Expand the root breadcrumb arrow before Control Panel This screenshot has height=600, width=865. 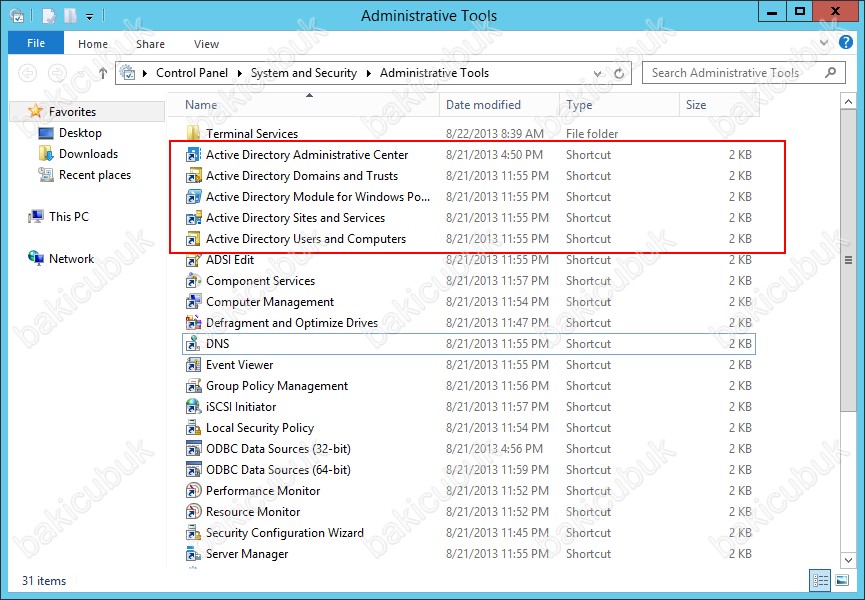click(145, 73)
